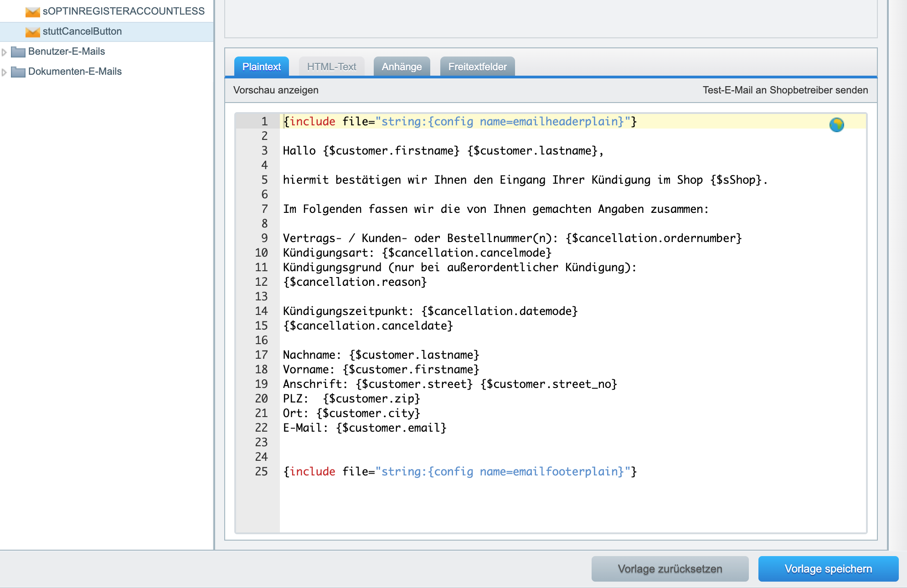This screenshot has width=907, height=588.
Task: Open the HTML-Text tab
Action: pos(331,67)
